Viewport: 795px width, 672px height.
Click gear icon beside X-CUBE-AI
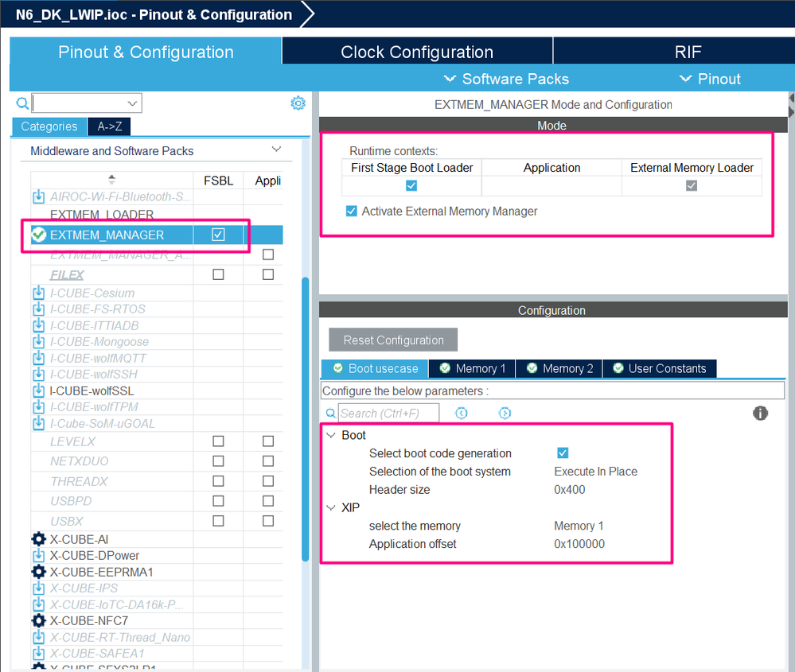[38, 538]
